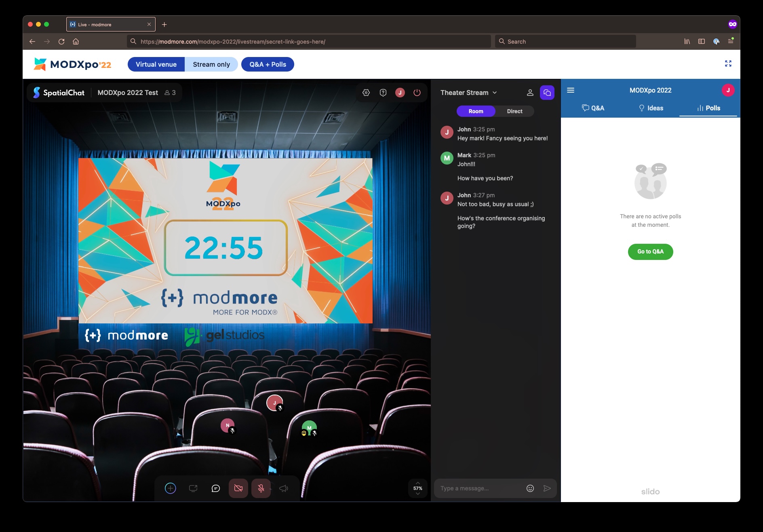
Task: Toggle the Q&A + Polls panel
Action: click(268, 64)
